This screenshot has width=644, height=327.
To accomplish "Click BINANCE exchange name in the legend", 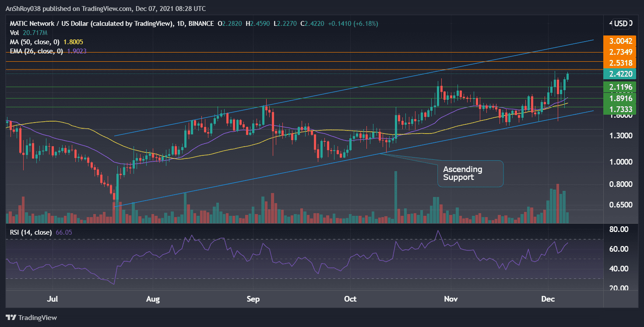I will click(202, 24).
